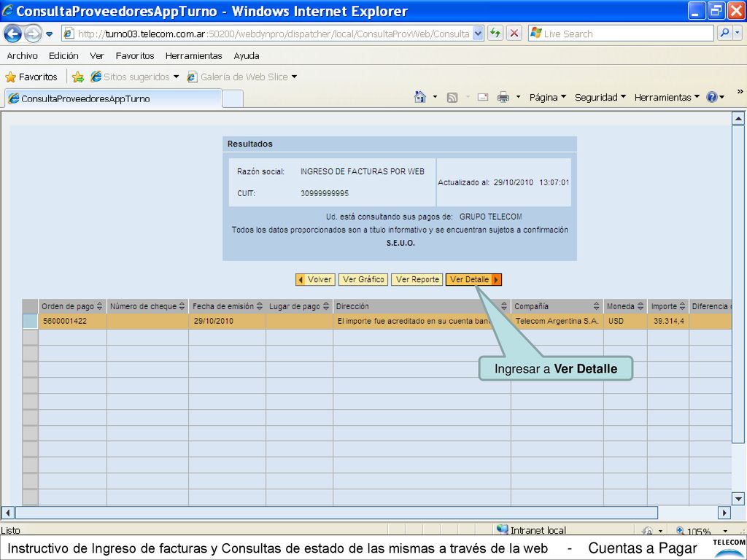Expand the Print options dropdown arrow
Viewport: 747px width, 560px height.
click(519, 97)
